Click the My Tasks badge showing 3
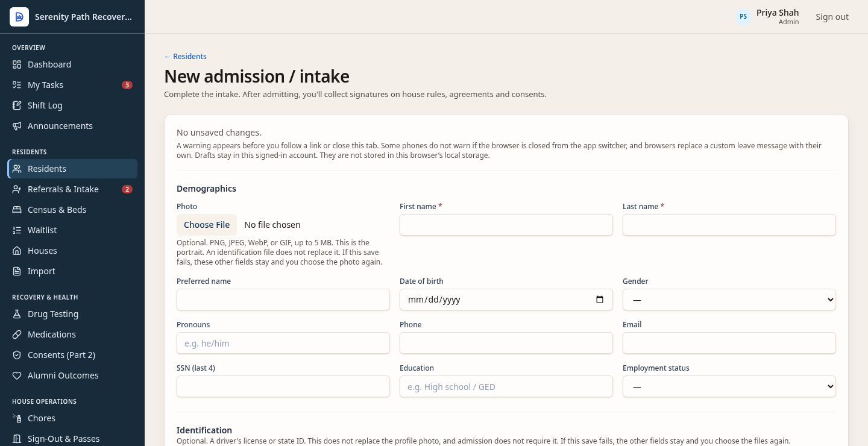868x446 pixels. (x=127, y=85)
